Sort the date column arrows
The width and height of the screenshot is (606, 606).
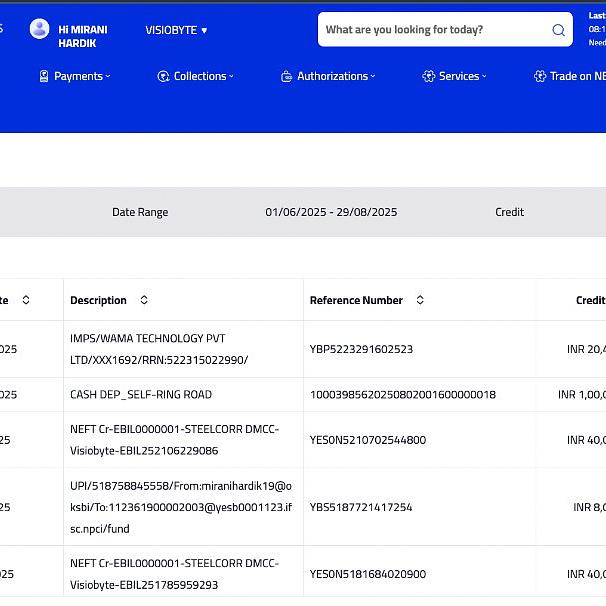(x=26, y=300)
